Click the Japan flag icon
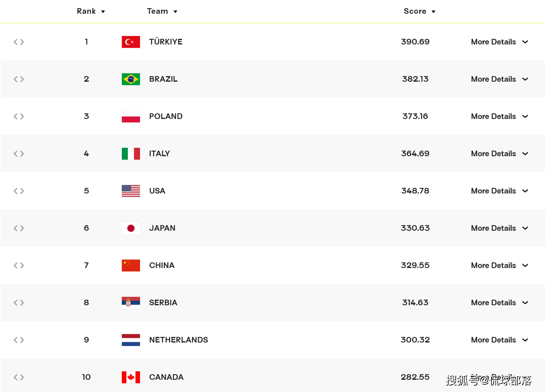 click(x=131, y=228)
